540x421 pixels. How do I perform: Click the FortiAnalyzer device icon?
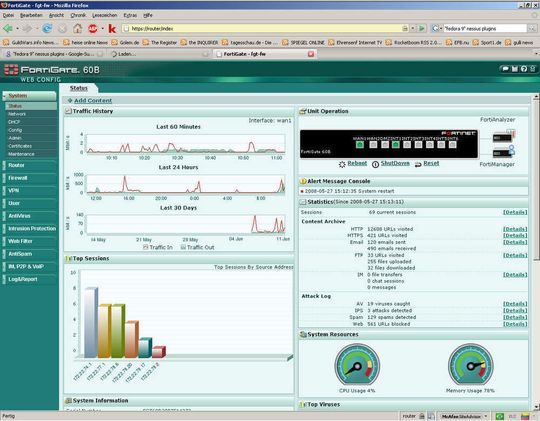click(x=503, y=136)
